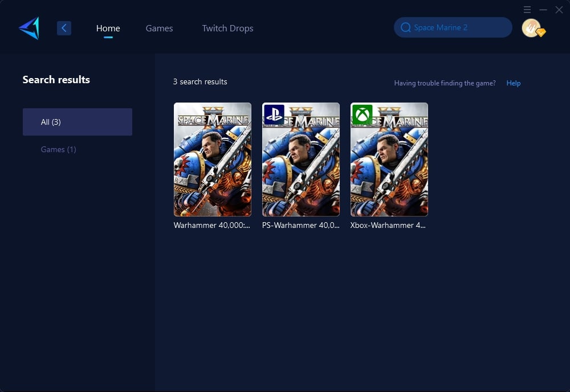Open the Twitch Drops tab
Screen dimensions: 570x392
(x=227, y=28)
